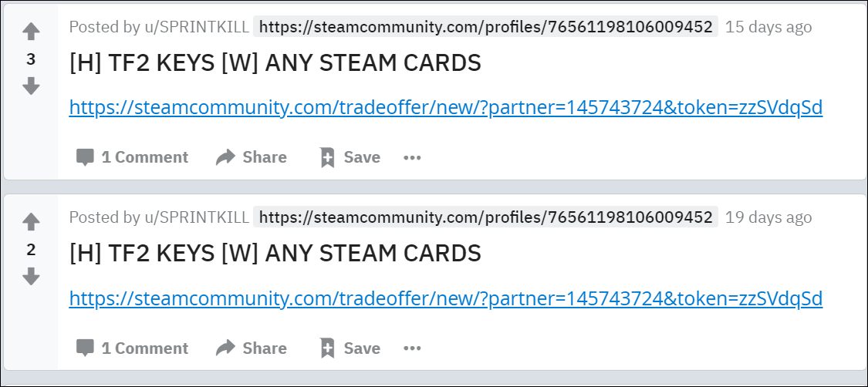Click Share arrow on first post

225,157
